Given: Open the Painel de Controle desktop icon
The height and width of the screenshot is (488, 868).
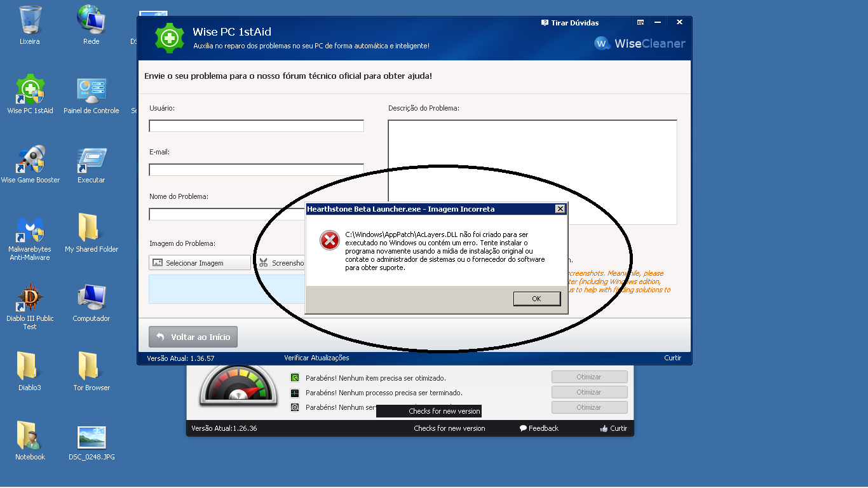Looking at the screenshot, I should (x=92, y=95).
